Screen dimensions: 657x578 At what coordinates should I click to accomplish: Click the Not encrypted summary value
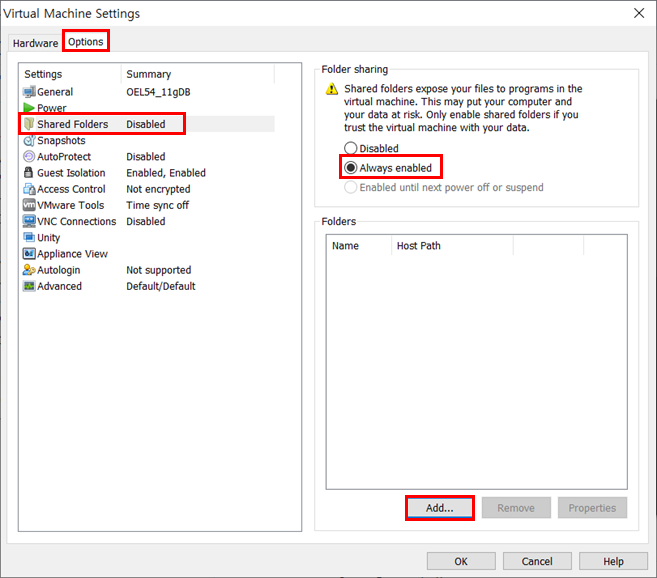tap(158, 189)
